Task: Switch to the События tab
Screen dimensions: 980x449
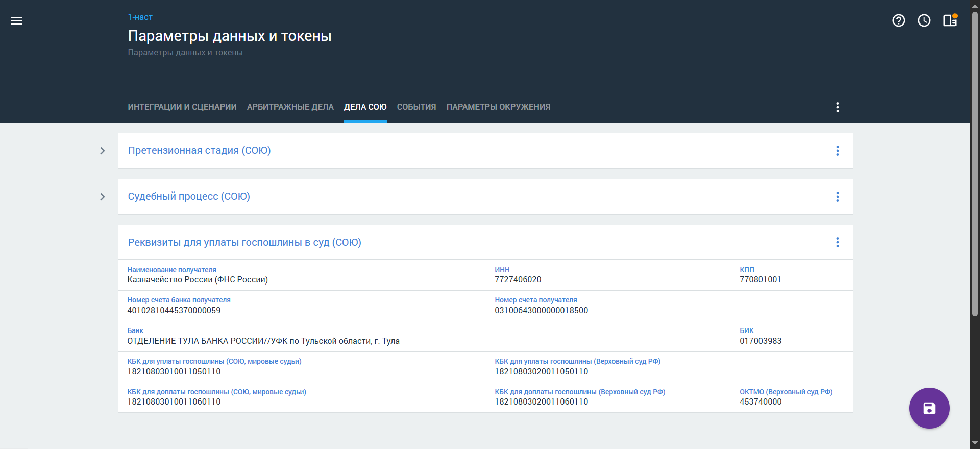Action: pyautogui.click(x=416, y=107)
